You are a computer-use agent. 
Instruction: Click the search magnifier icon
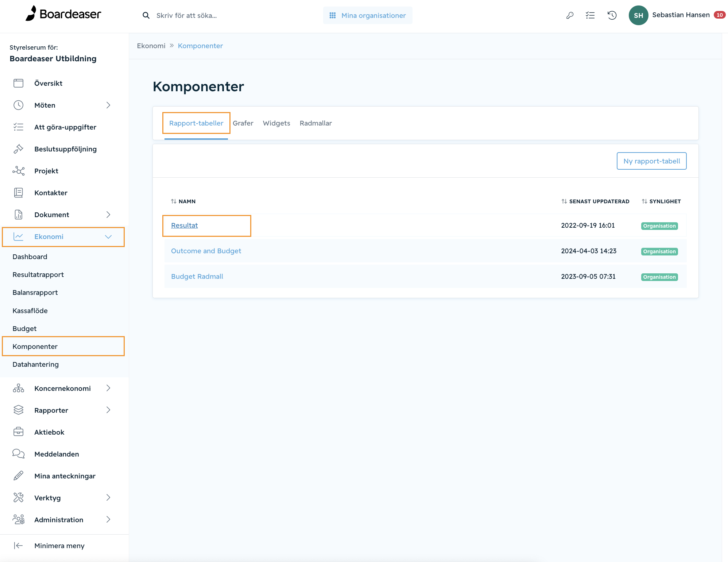(x=146, y=15)
